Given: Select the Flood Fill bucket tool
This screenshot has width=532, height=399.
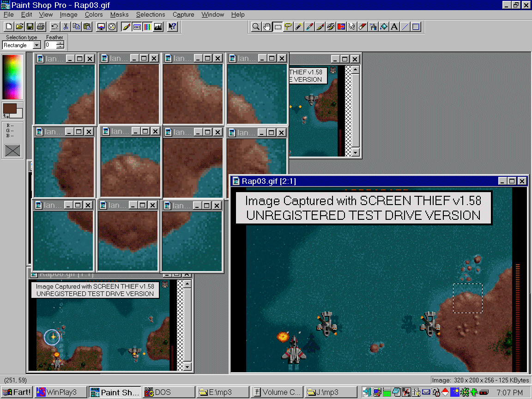Looking at the screenshot, I should point(384,27).
